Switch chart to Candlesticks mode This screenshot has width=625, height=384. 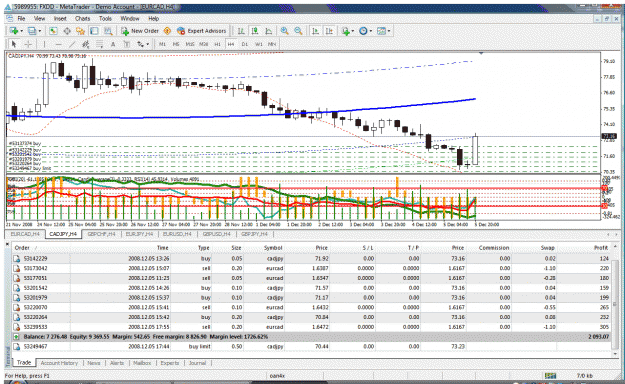click(x=255, y=31)
